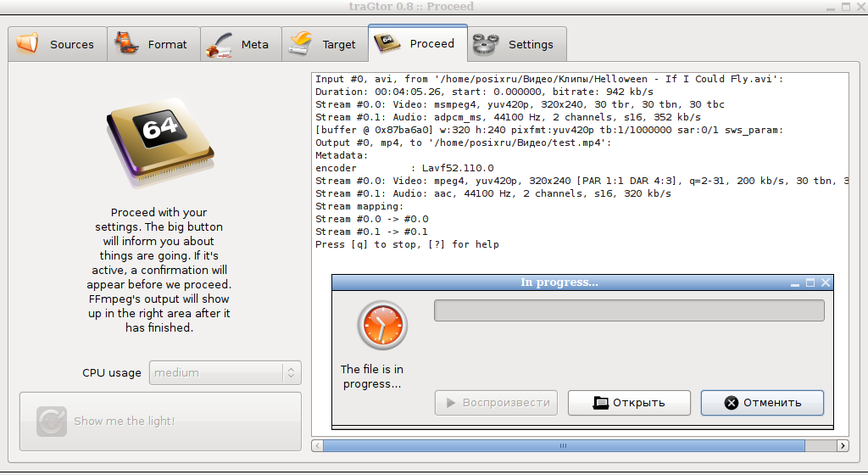
Task: Click the 'Proceed with your settings' description text
Action: pyautogui.click(x=159, y=271)
